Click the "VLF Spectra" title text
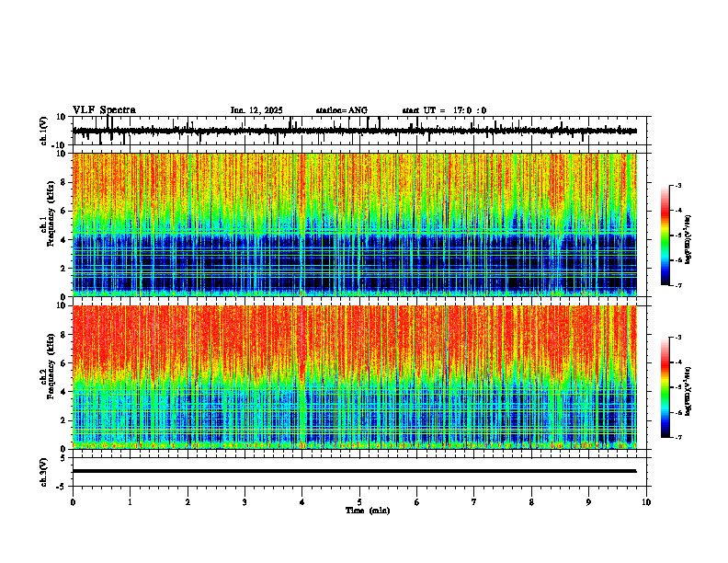Image resolution: width=728 pixels, height=563 pixels. [104, 110]
